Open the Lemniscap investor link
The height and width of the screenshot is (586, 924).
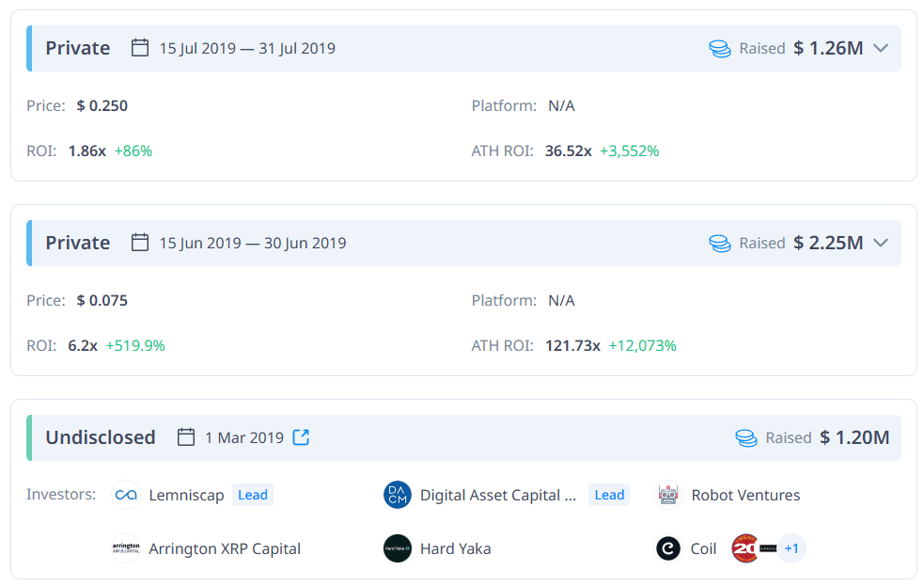186,495
